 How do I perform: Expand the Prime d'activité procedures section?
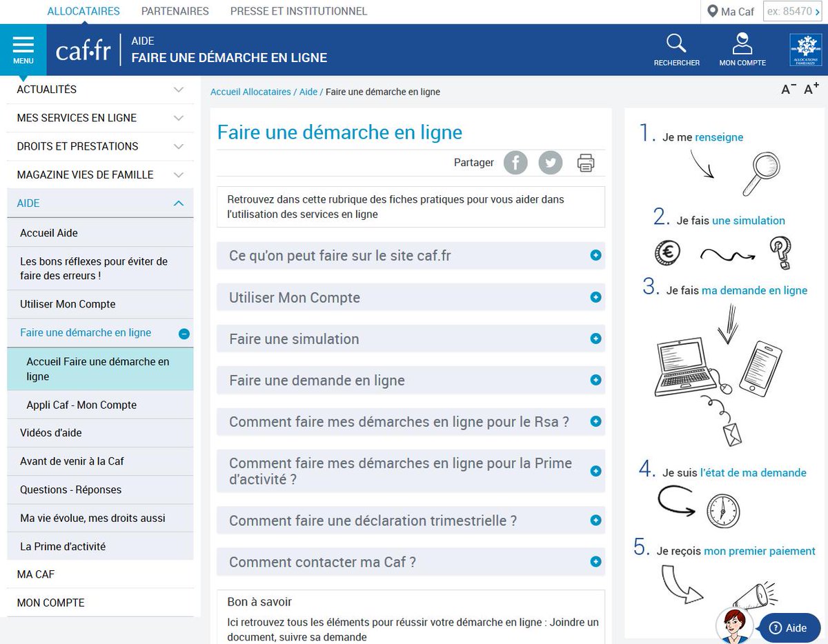[411, 472]
